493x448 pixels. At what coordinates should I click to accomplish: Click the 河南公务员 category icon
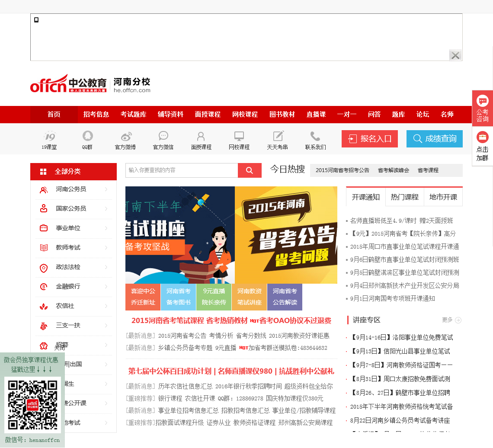click(x=44, y=189)
